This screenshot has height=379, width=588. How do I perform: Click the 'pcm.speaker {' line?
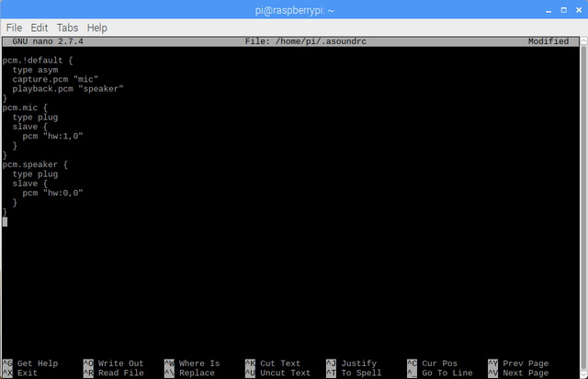[35, 165]
